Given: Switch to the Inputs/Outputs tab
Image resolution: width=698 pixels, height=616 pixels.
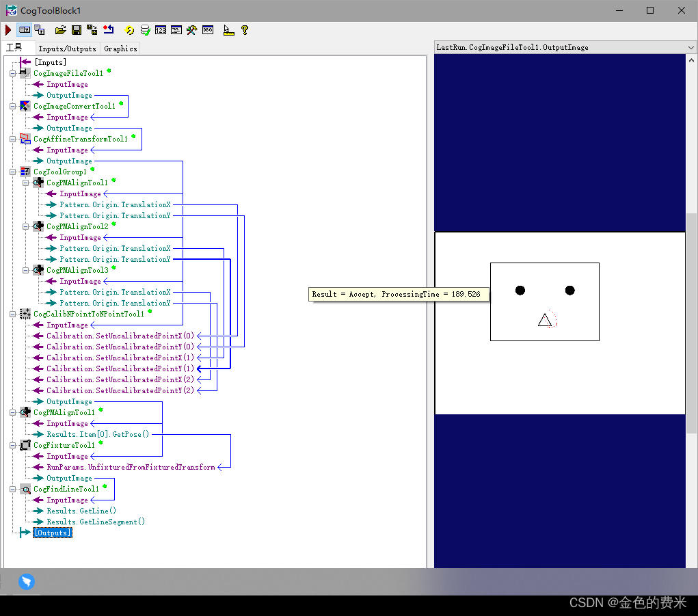Looking at the screenshot, I should click(67, 49).
